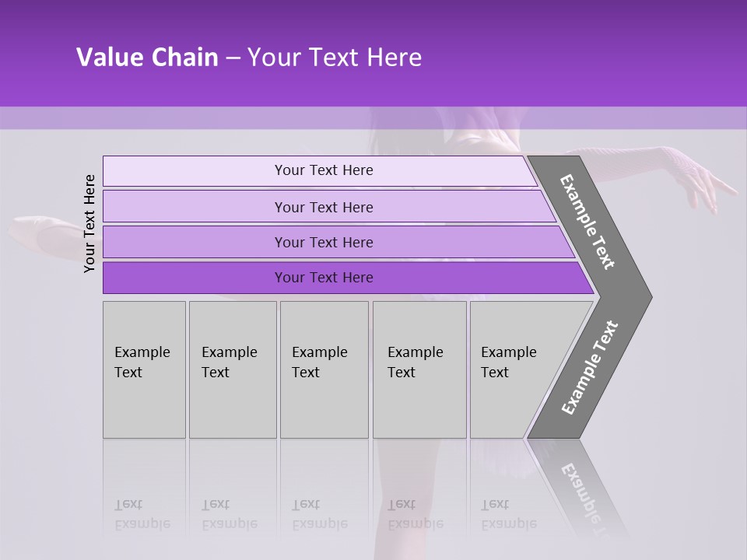Click "Your Text Here" in the slide title
Screen dimensions: 747x560
coord(335,57)
